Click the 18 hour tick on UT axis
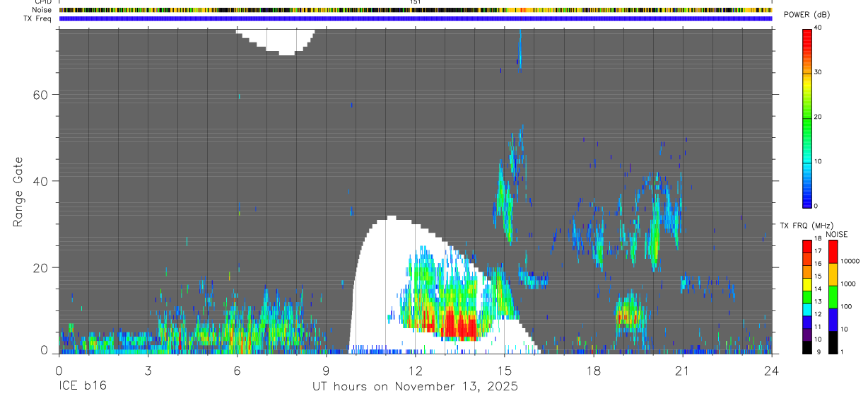The height and width of the screenshot is (401, 868). (x=594, y=370)
